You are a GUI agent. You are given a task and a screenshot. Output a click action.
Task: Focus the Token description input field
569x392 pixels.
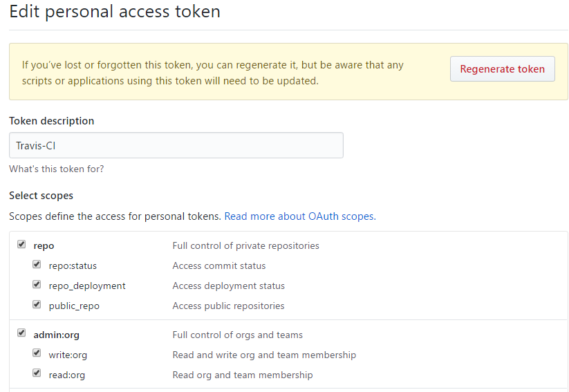(176, 146)
